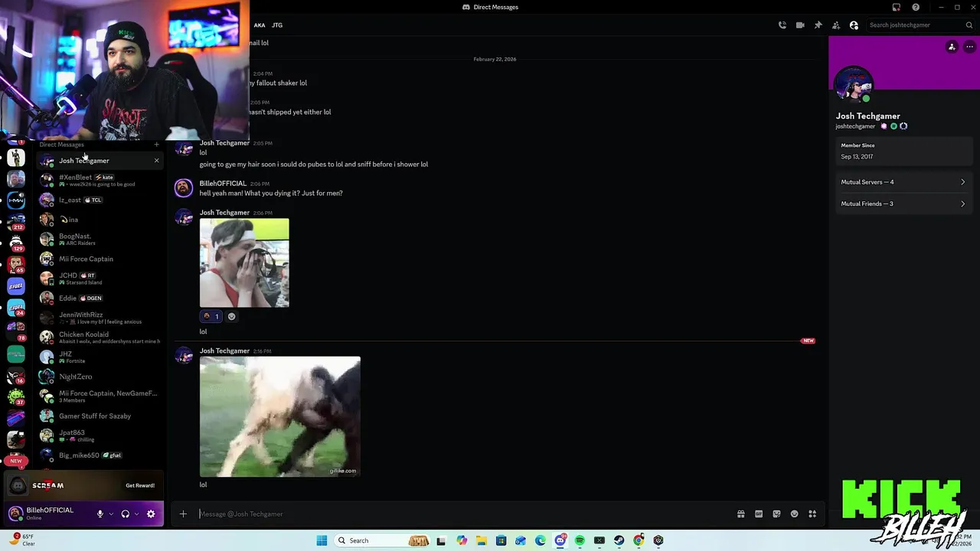Click the Windows taskbar Search box

(382, 540)
